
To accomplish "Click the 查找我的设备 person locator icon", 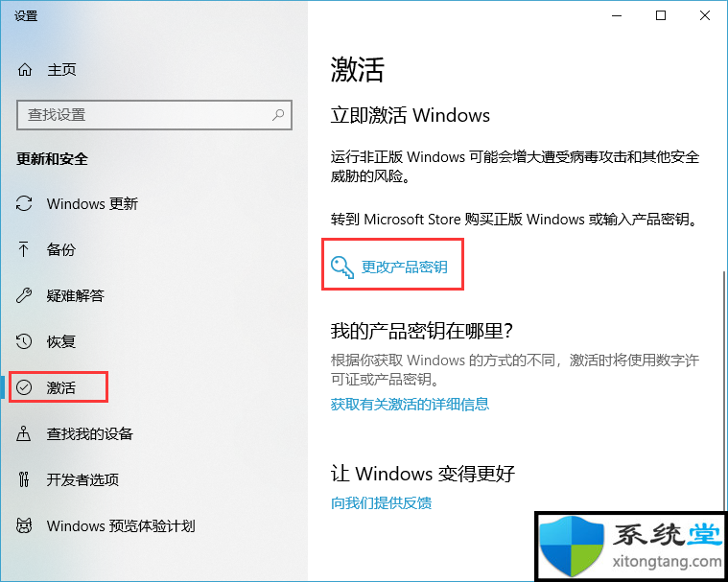I will (x=23, y=433).
